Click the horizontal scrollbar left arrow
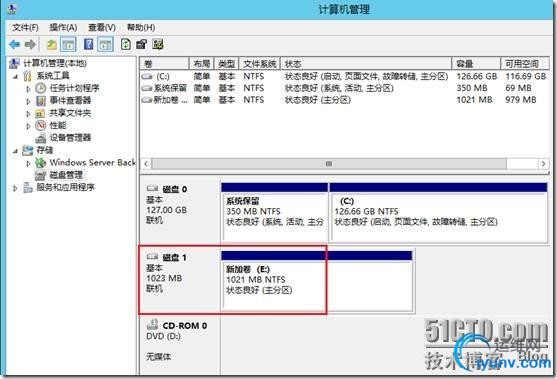Viewport: 557px width, 379px height. 146,164
